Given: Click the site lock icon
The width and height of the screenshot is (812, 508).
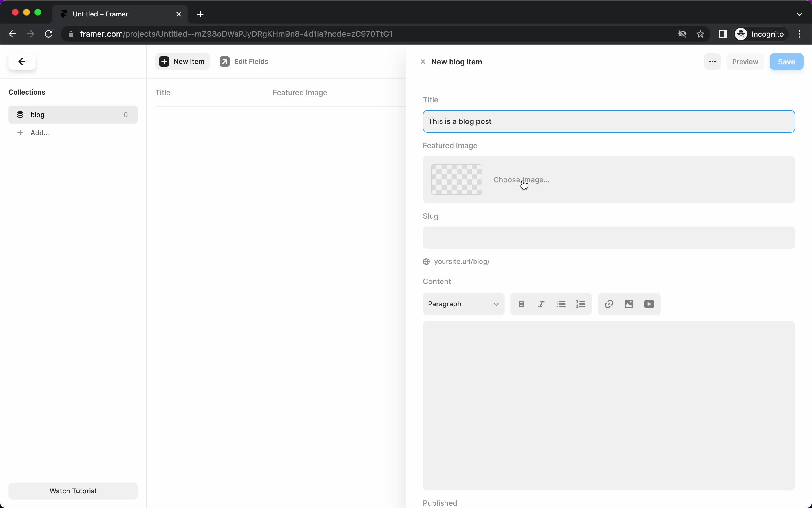Looking at the screenshot, I should (x=71, y=34).
